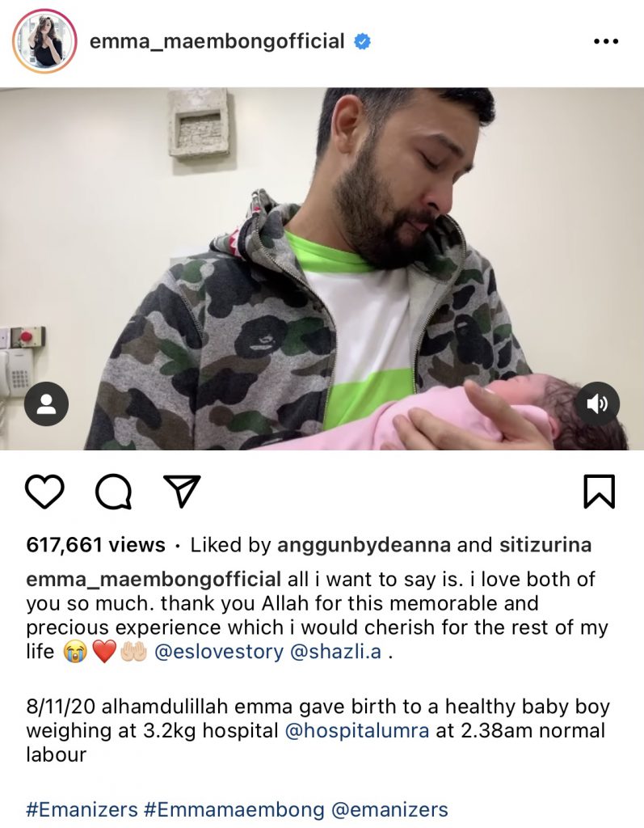Open the three-dot options menu
644x828 pixels.
click(606, 41)
